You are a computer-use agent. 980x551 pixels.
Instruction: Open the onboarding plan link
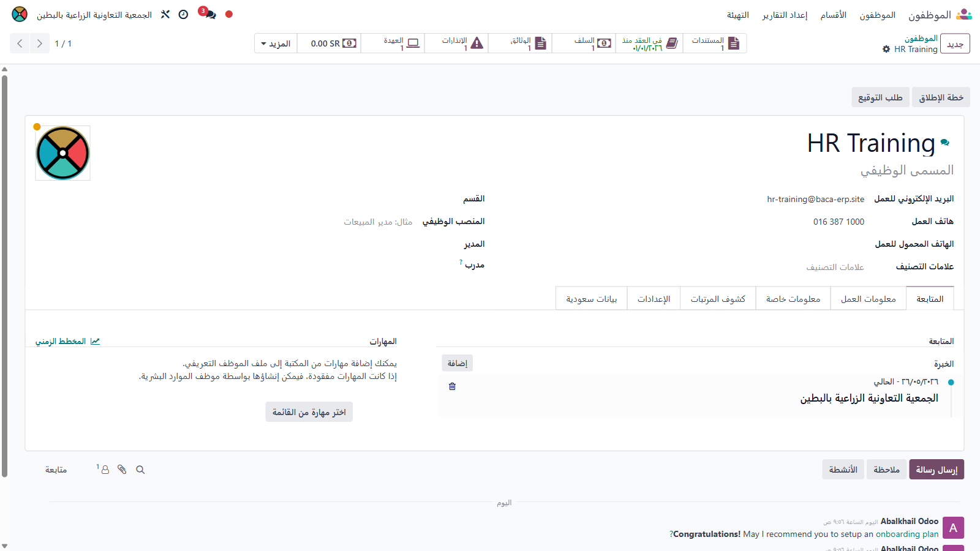coord(907,534)
